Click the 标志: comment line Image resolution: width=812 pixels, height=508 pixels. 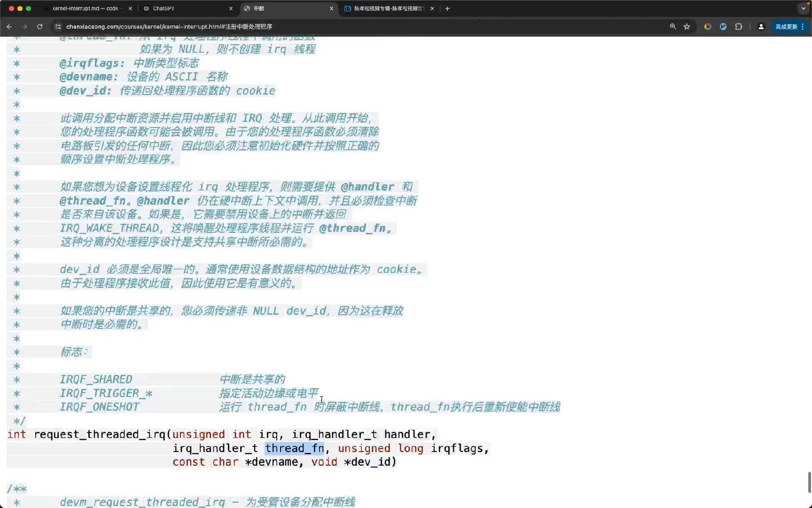[74, 352]
